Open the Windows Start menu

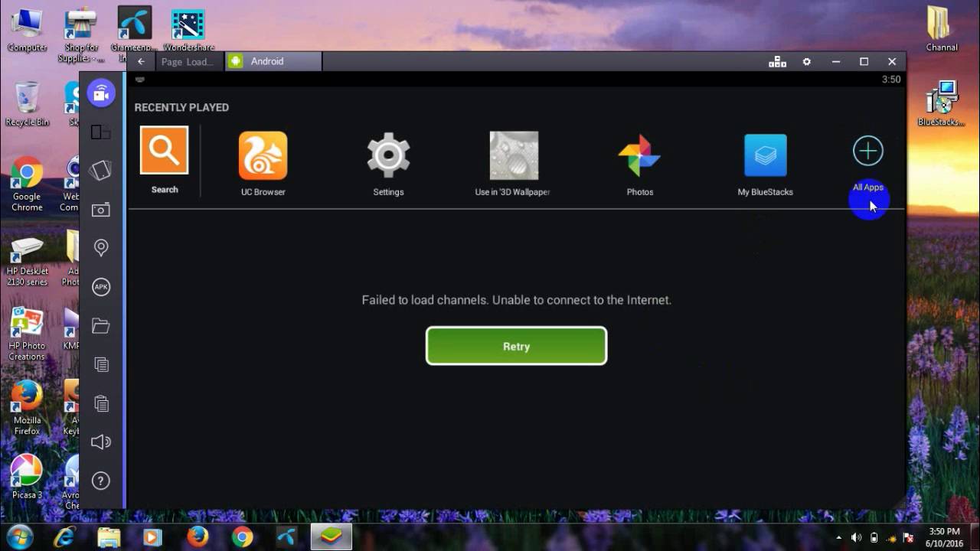(19, 536)
